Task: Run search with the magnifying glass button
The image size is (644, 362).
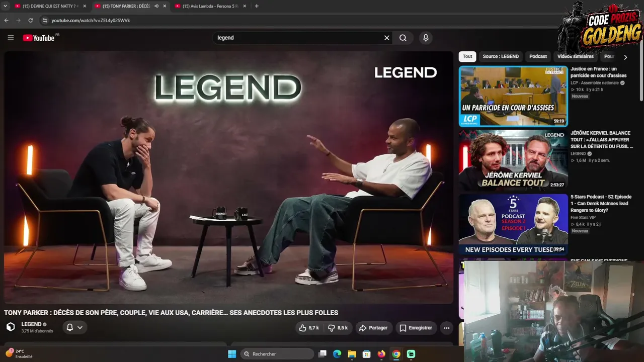Action: click(x=403, y=38)
